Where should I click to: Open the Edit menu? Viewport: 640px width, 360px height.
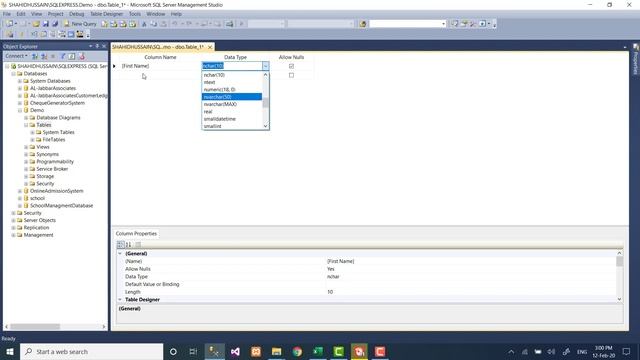(21, 14)
